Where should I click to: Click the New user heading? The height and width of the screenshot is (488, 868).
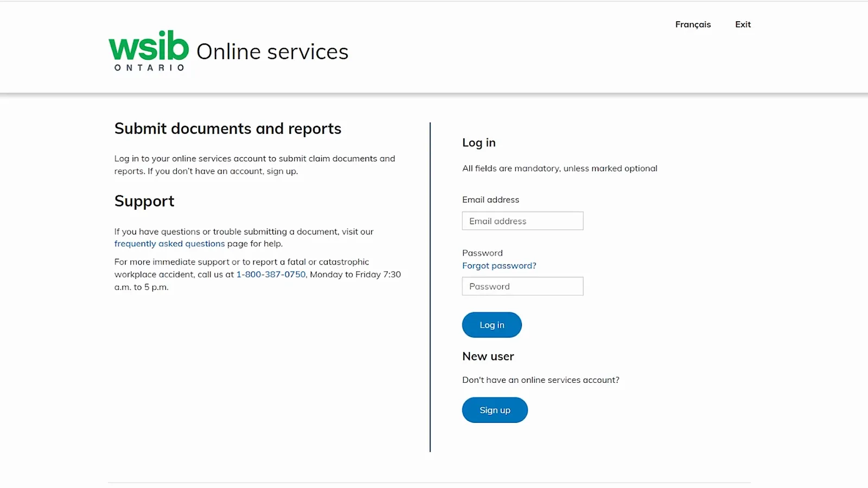pyautogui.click(x=488, y=356)
